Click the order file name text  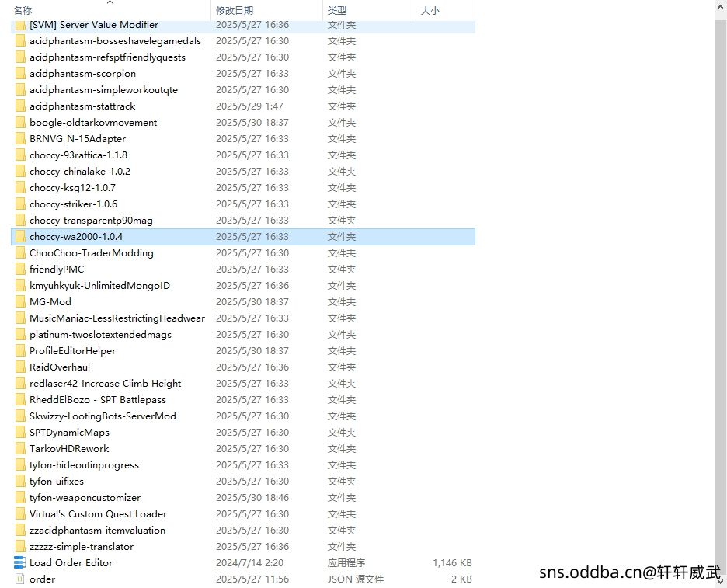42,579
